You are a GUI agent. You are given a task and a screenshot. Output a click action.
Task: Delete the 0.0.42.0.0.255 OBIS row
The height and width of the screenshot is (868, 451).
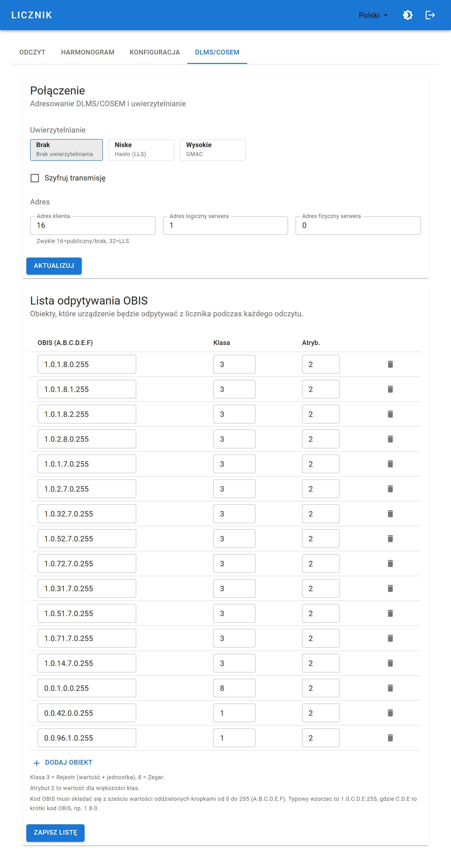pos(390,713)
